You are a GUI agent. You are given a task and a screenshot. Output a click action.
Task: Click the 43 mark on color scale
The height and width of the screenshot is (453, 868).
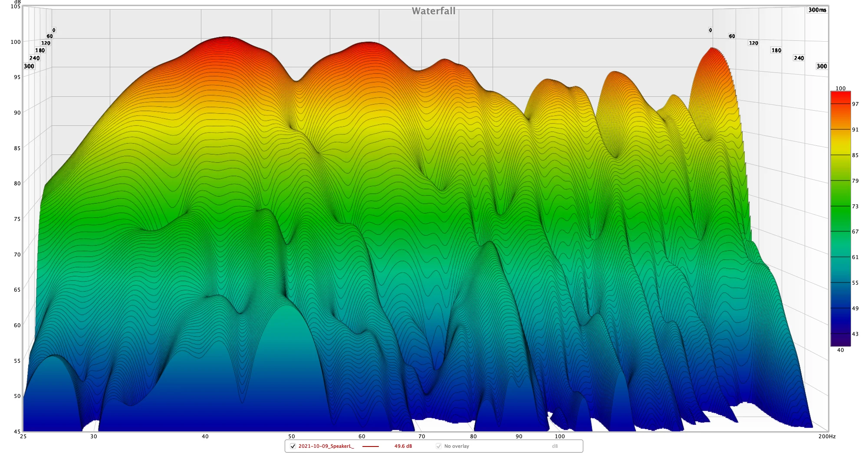coord(855,334)
